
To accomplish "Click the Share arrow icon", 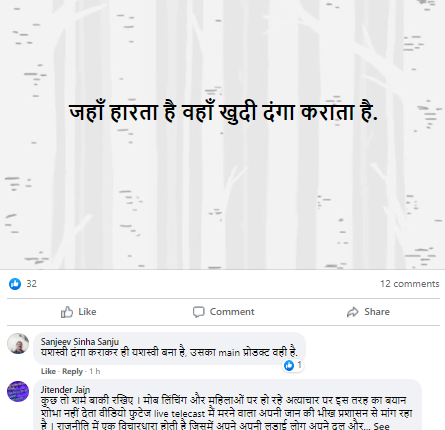I will (352, 312).
